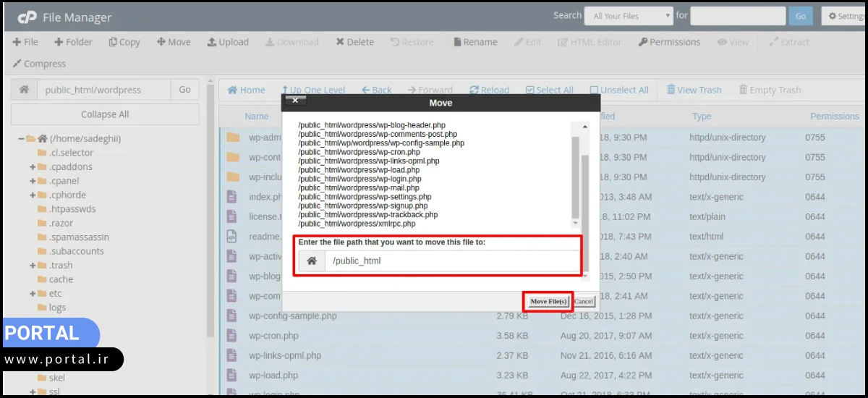Sort by the Type column header
868x398 pixels.
click(x=701, y=116)
